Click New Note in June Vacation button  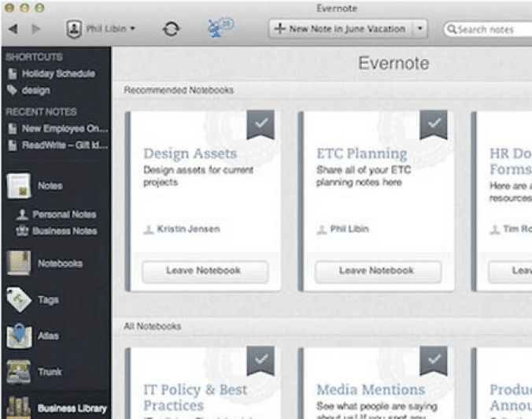340,29
